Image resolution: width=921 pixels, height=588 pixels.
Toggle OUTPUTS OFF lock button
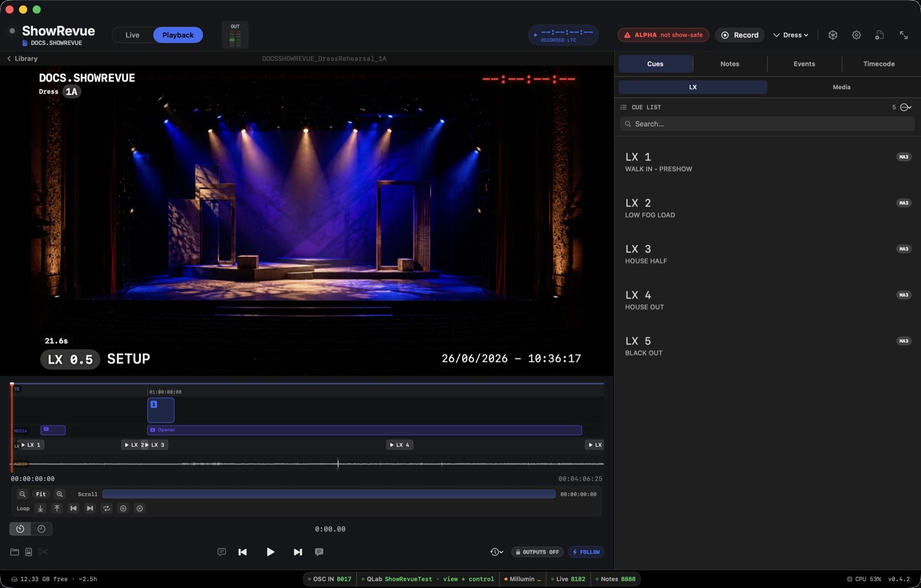[x=537, y=552]
